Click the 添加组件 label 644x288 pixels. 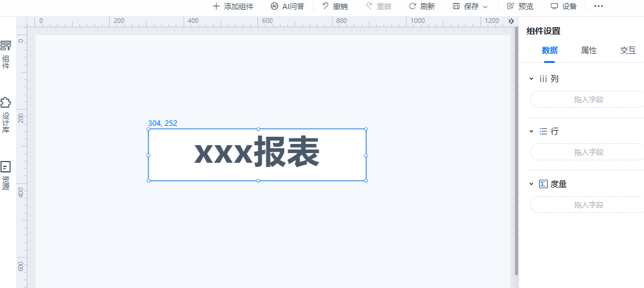tap(239, 7)
